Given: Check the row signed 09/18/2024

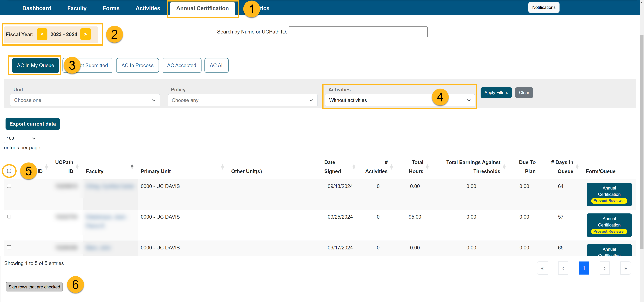Looking at the screenshot, I should pyautogui.click(x=9, y=186).
